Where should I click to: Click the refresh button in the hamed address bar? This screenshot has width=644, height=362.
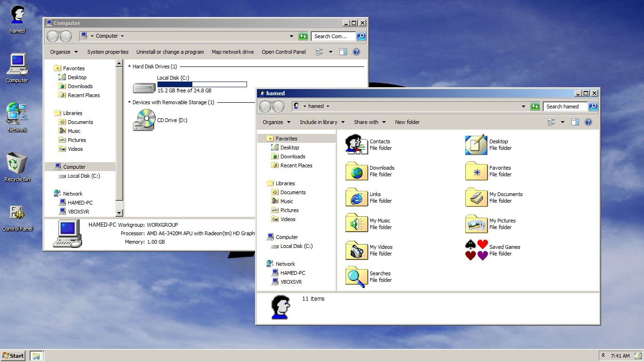535,106
